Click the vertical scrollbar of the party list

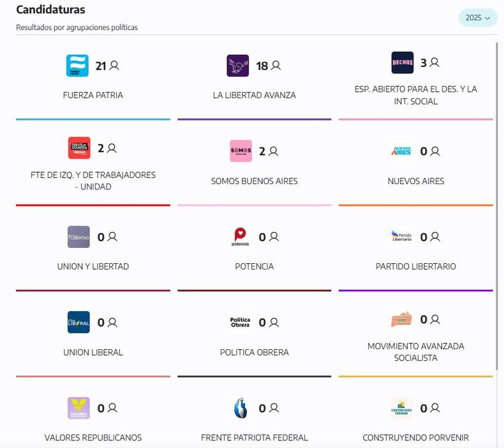pos(497,206)
